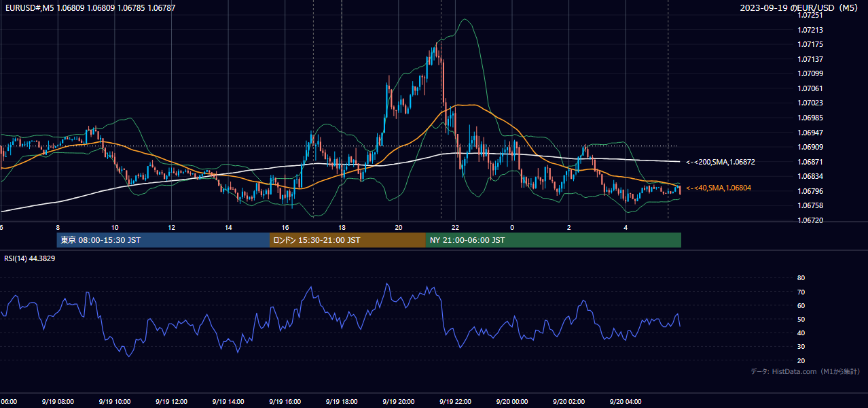Click the 9/19 14:00 time label
The image size is (868, 408).
point(228,402)
